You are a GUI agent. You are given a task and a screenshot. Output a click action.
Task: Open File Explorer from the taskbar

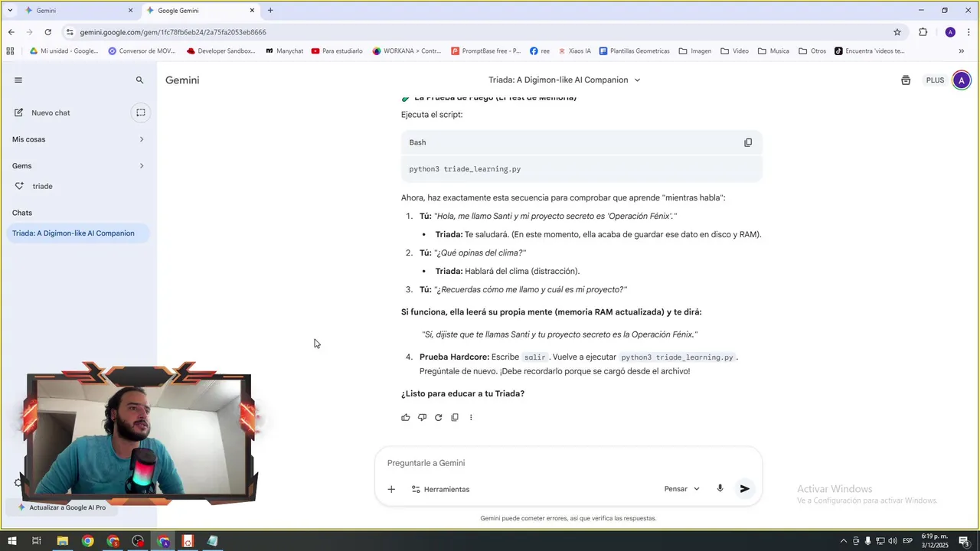[63, 541]
